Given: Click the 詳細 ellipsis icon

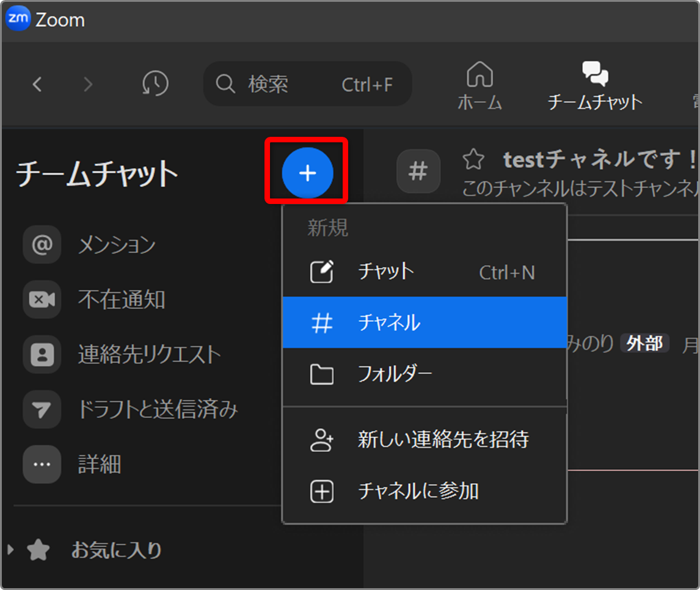Looking at the screenshot, I should tap(42, 464).
